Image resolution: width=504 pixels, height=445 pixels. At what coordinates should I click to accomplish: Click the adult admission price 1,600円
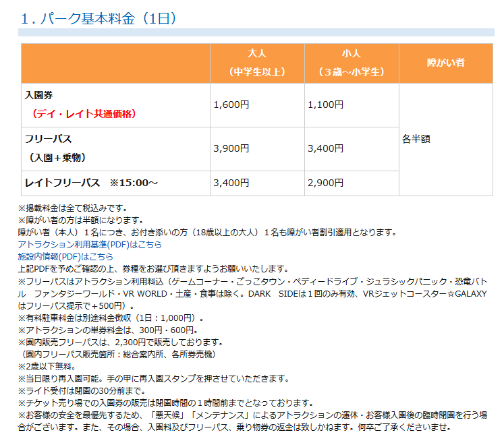coord(231,105)
